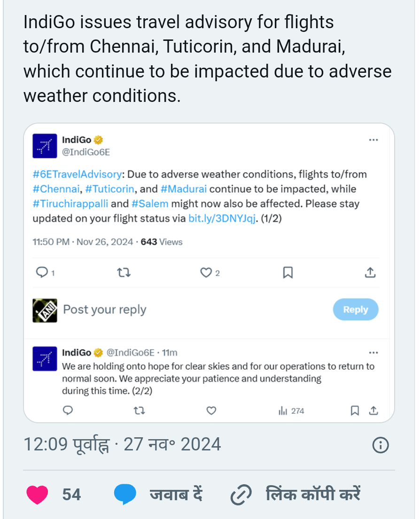
Task: Open more options on the 2/2 reply
Action: pyautogui.click(x=373, y=353)
